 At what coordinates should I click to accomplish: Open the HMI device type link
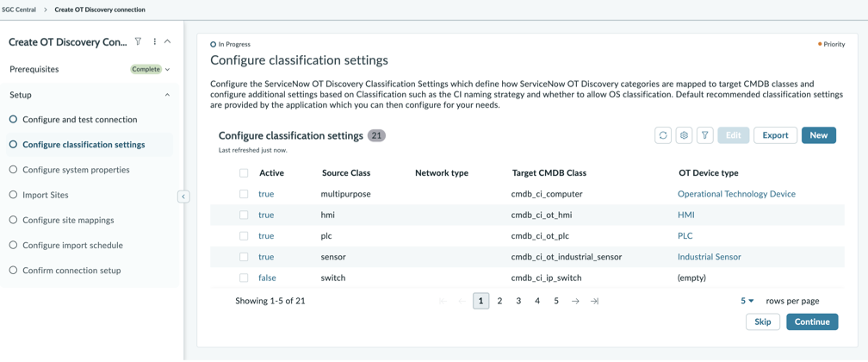pos(685,215)
